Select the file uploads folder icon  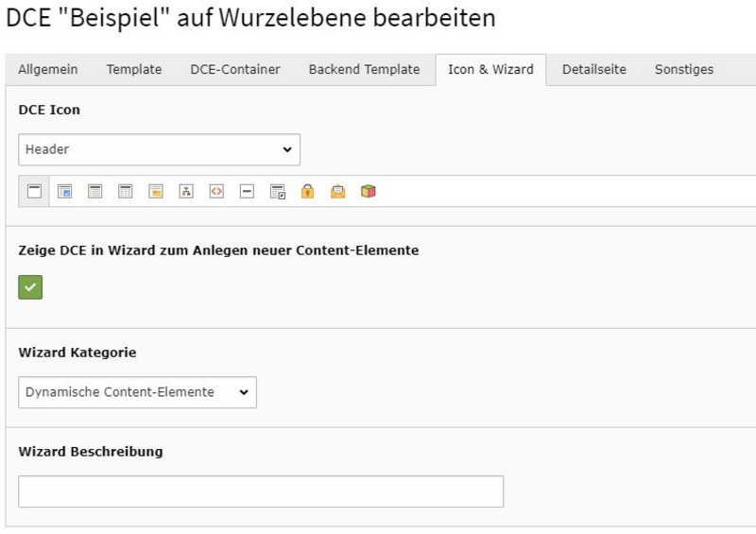pyautogui.click(x=156, y=191)
